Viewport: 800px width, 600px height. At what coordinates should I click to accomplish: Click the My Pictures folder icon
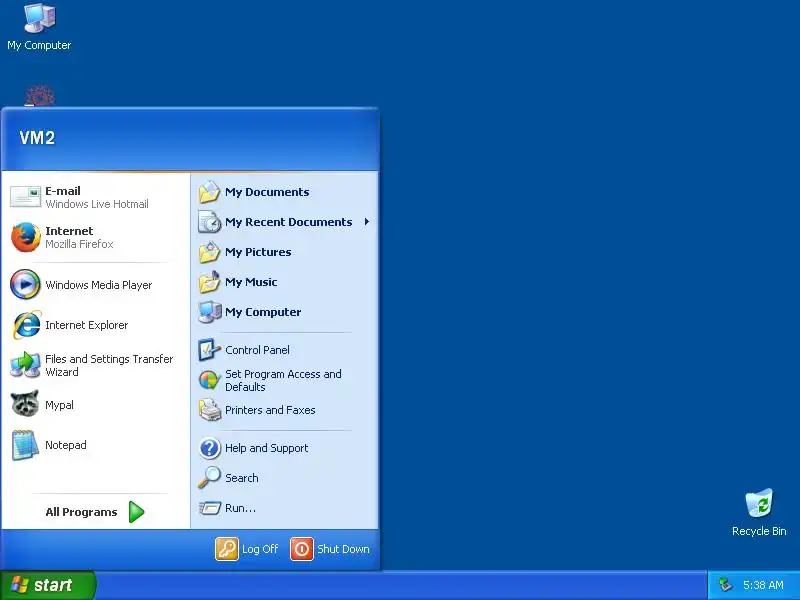tap(209, 252)
